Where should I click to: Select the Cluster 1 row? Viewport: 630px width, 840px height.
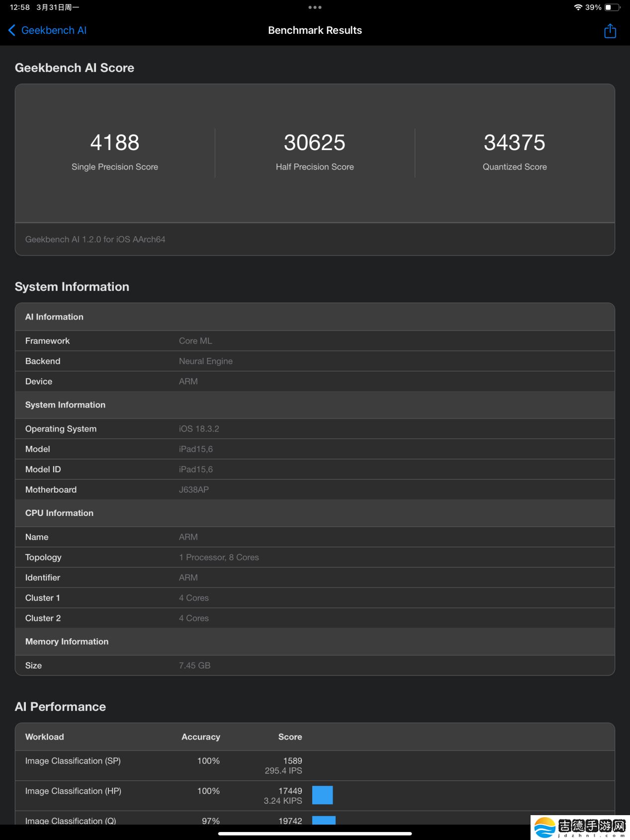(315, 598)
